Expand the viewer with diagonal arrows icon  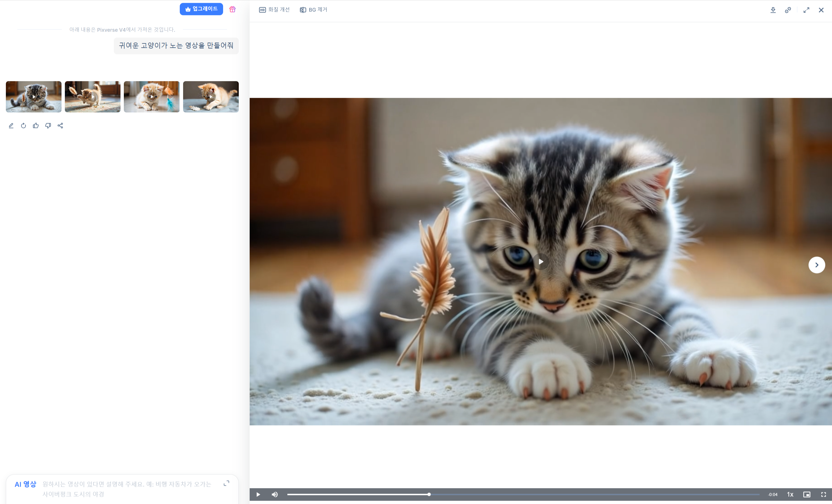point(806,10)
